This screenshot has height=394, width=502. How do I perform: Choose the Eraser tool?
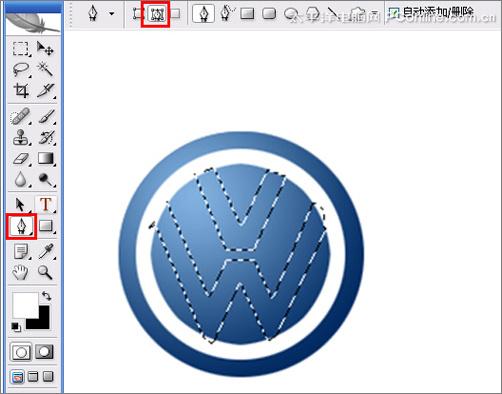point(20,159)
